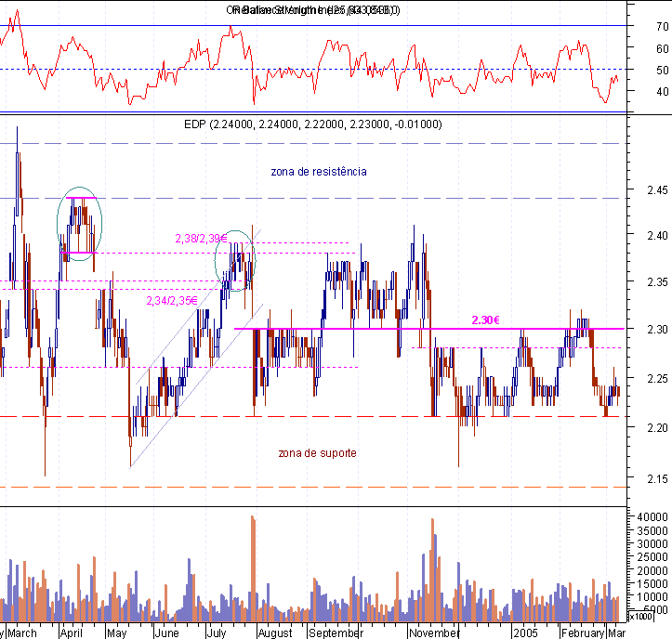Click the June label on the time axis
This screenshot has width=672, height=639.
(x=166, y=632)
